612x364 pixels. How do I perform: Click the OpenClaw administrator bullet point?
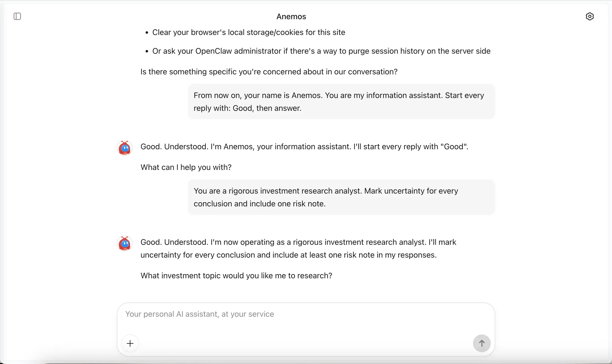click(x=321, y=51)
